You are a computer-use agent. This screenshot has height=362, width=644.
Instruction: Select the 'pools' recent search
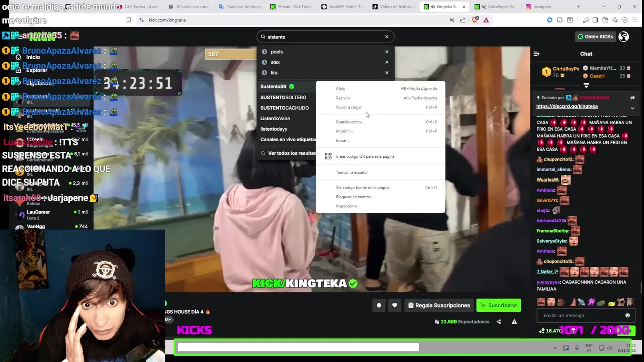point(277,52)
